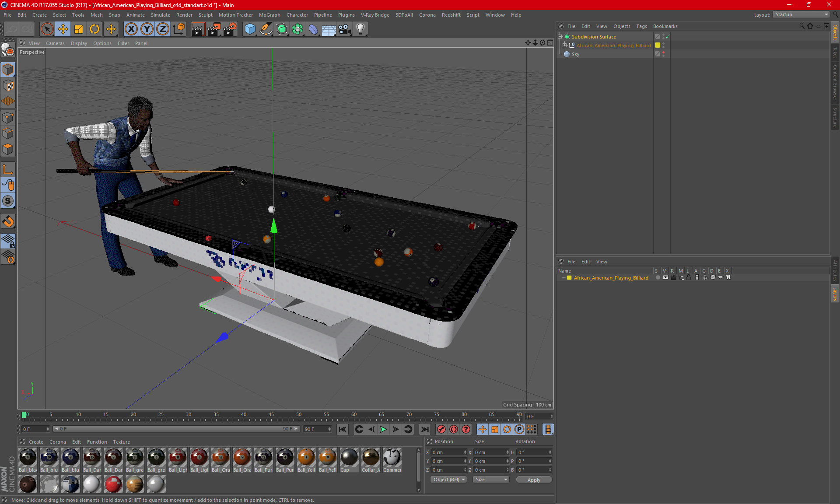Click African_American_Playing_Billiard layer color swatch

coord(569,278)
